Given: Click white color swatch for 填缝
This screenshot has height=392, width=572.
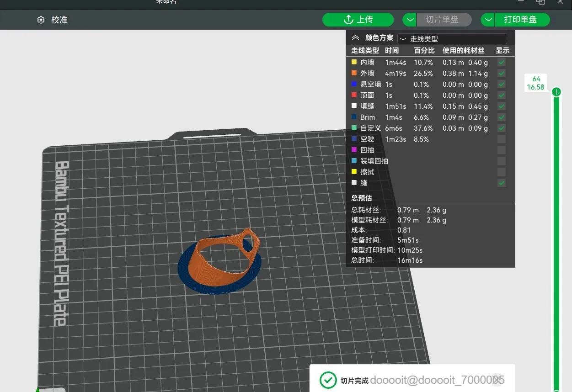Looking at the screenshot, I should pyautogui.click(x=354, y=106).
